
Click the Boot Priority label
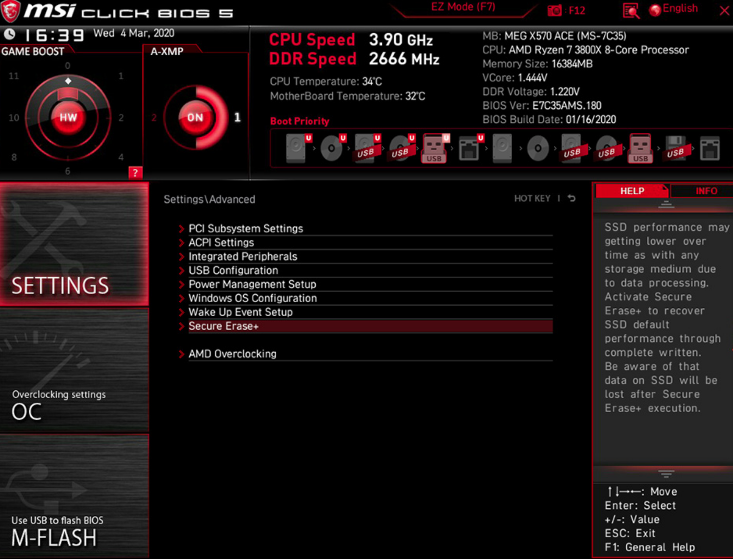click(x=300, y=121)
